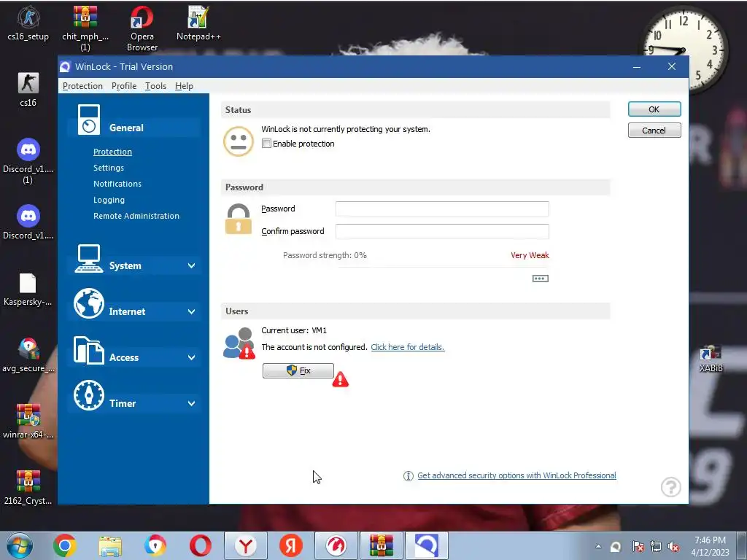Open Opera Browser desktop shortcut
This screenshot has width=747, height=560.
(x=142, y=28)
